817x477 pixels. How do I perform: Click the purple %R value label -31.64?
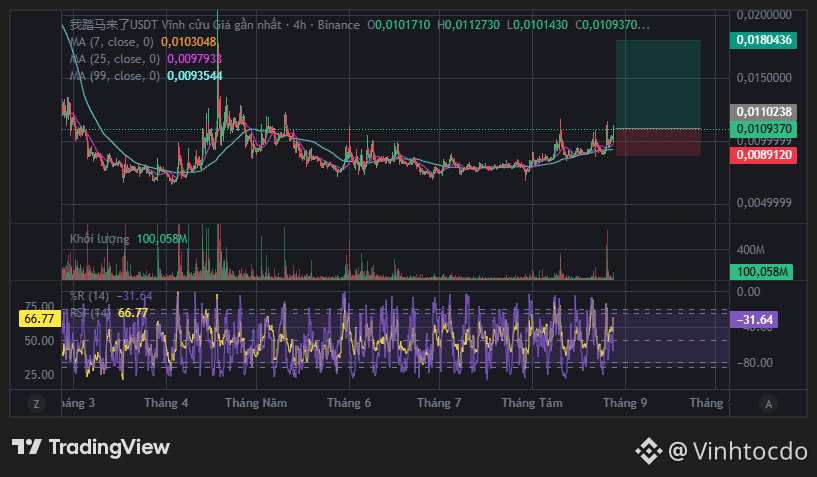click(x=754, y=320)
